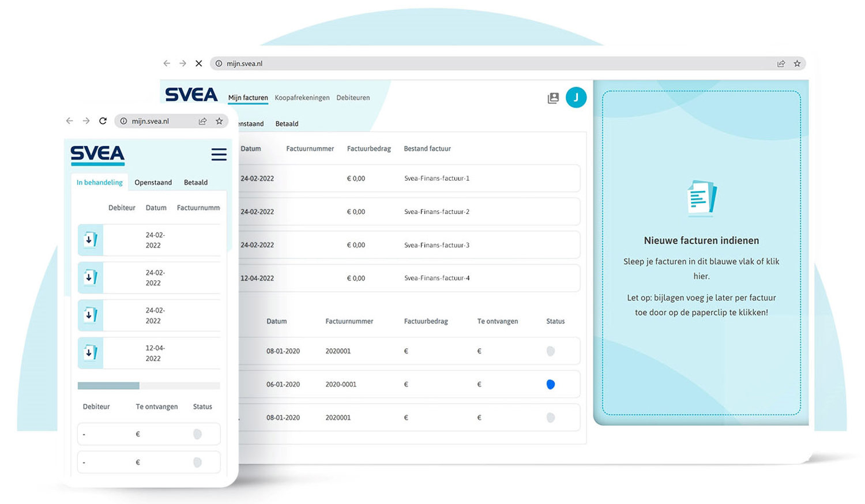Click the blue status dot for invoice 2020-0001
This screenshot has height=504, width=865.
(551, 385)
